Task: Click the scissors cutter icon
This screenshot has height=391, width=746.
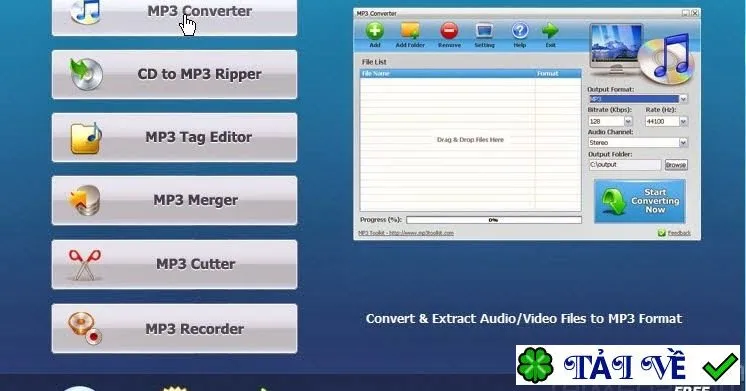Action: pos(85,264)
